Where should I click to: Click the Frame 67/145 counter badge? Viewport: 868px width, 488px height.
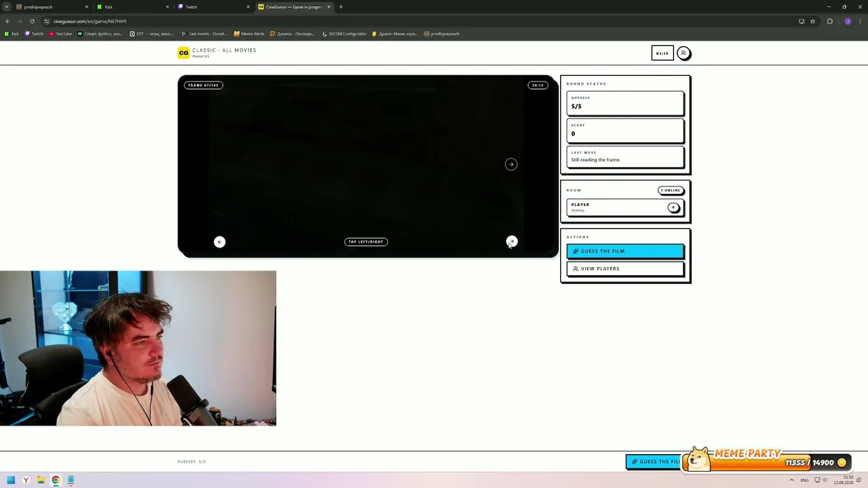203,85
